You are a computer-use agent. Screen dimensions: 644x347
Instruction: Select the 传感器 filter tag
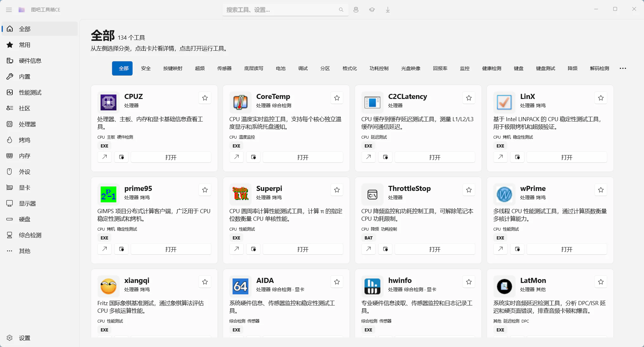225,69
